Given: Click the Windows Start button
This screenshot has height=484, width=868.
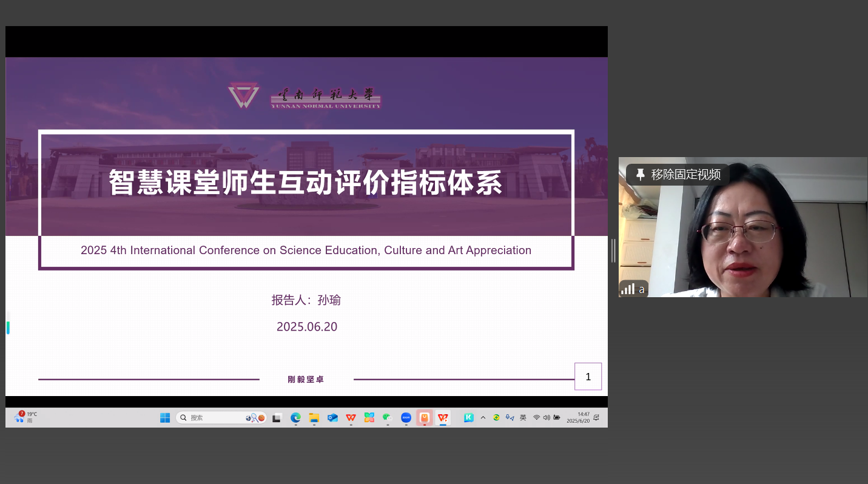Looking at the screenshot, I should (165, 417).
